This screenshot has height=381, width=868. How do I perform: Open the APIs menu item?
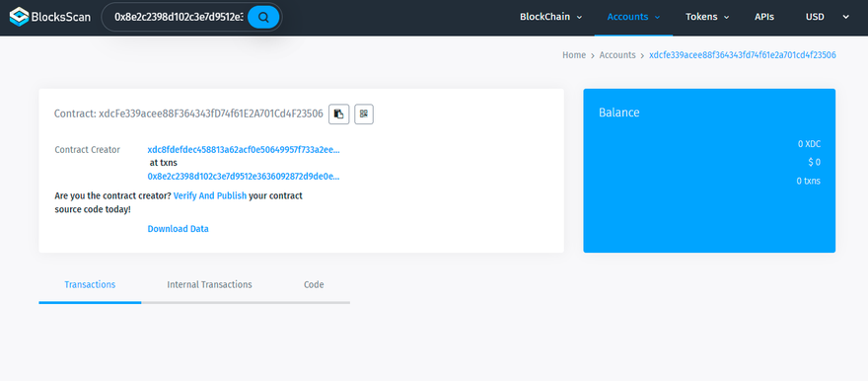click(764, 17)
